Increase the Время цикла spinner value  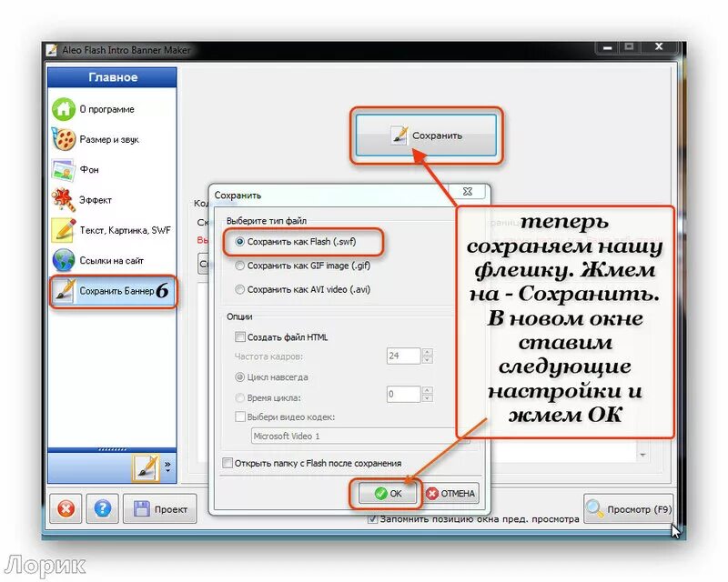coord(428,390)
